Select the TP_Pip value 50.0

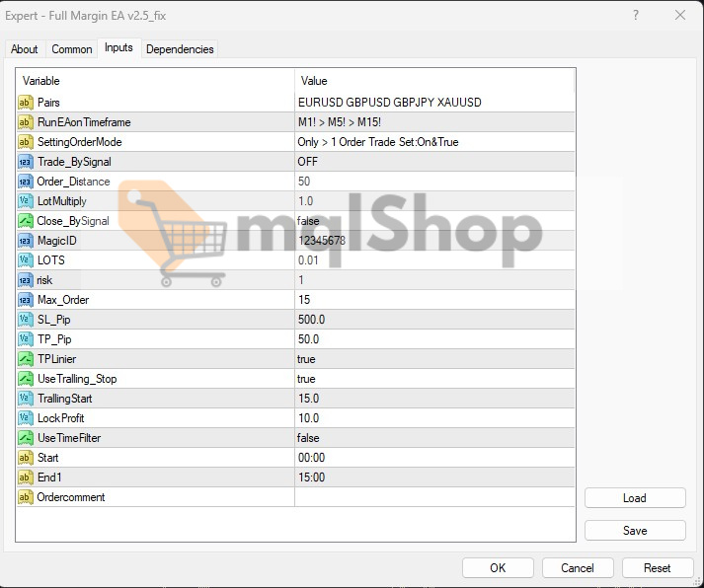click(x=434, y=339)
